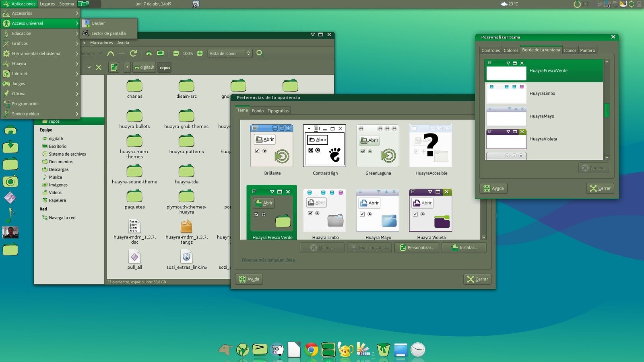Click the window border list scrollbar thumb
The width and height of the screenshot is (644, 362).
pos(607,110)
